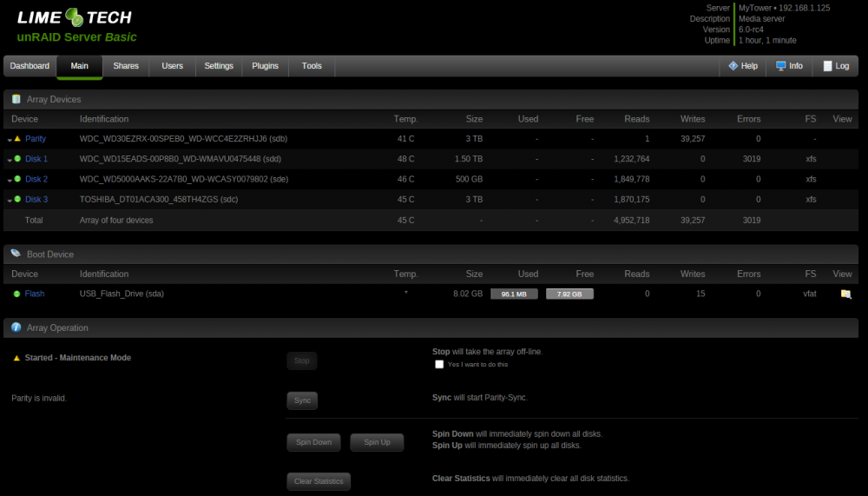This screenshot has height=496, width=868.
Task: Click the Spin Up button
Action: (377, 442)
